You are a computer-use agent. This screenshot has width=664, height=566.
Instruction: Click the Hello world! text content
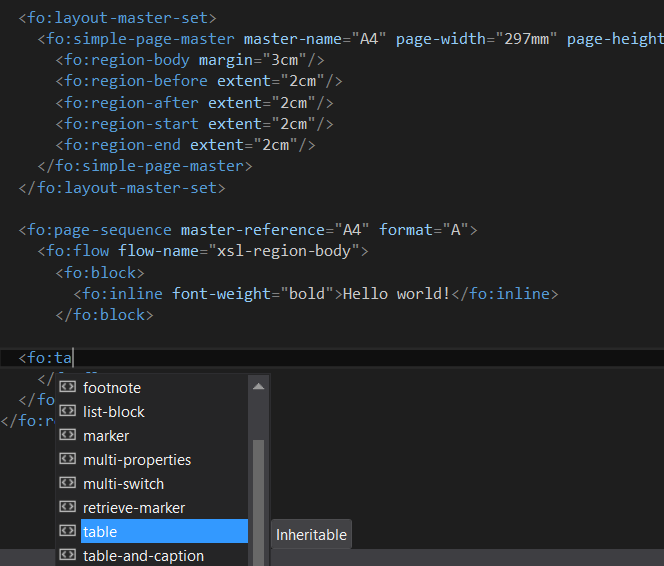pyautogui.click(x=396, y=294)
